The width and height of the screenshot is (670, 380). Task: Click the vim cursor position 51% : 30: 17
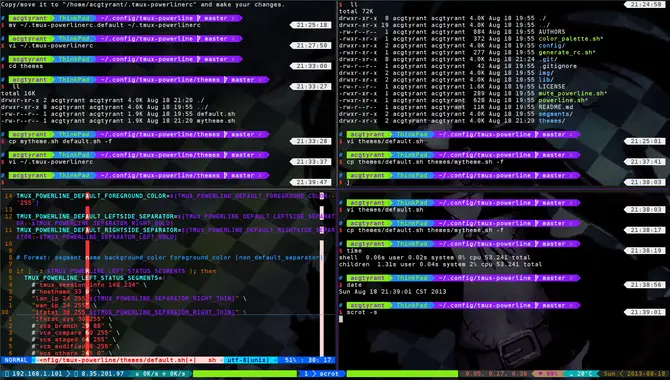pyautogui.click(x=308, y=360)
